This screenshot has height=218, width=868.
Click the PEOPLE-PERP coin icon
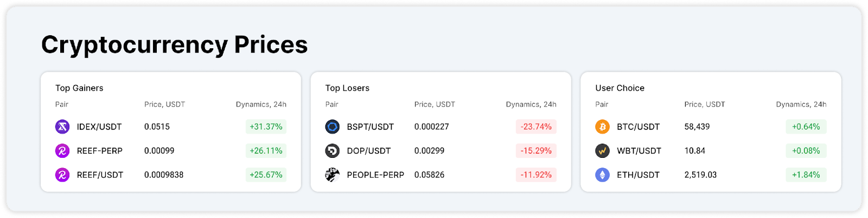coord(332,175)
